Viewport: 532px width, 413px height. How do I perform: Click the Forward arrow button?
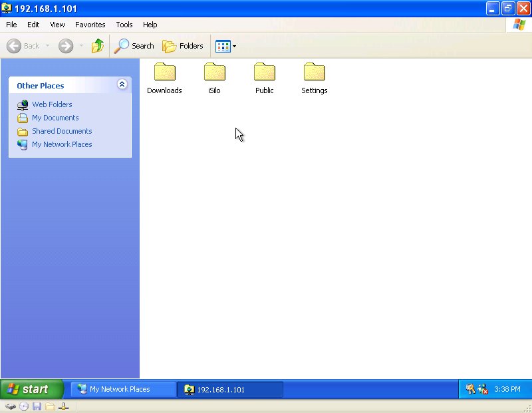(x=66, y=46)
